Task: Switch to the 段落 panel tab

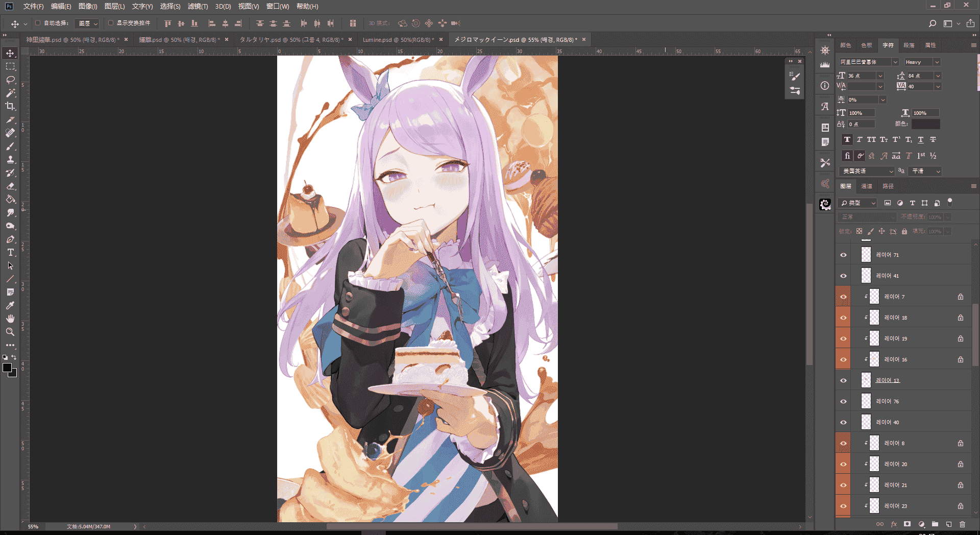Action: click(x=909, y=45)
